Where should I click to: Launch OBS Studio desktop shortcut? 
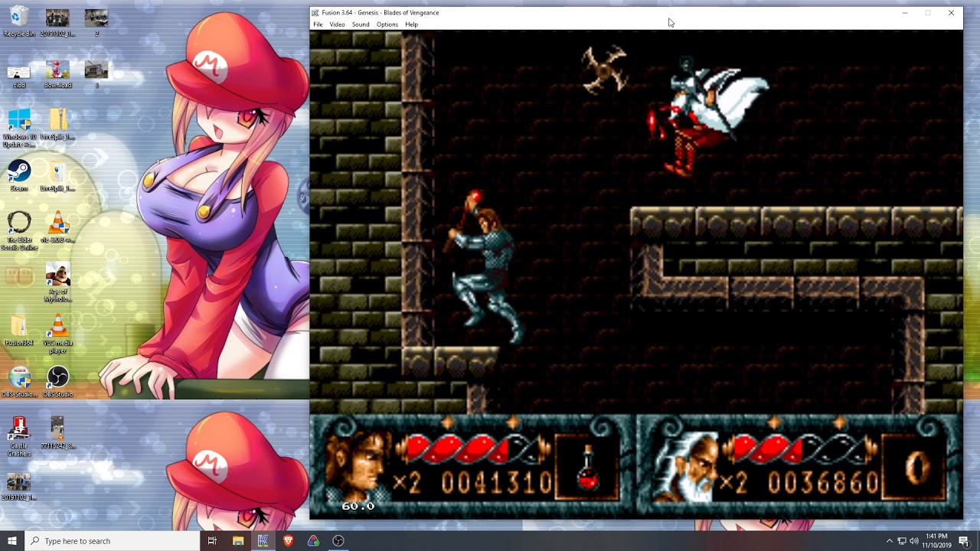click(x=57, y=382)
